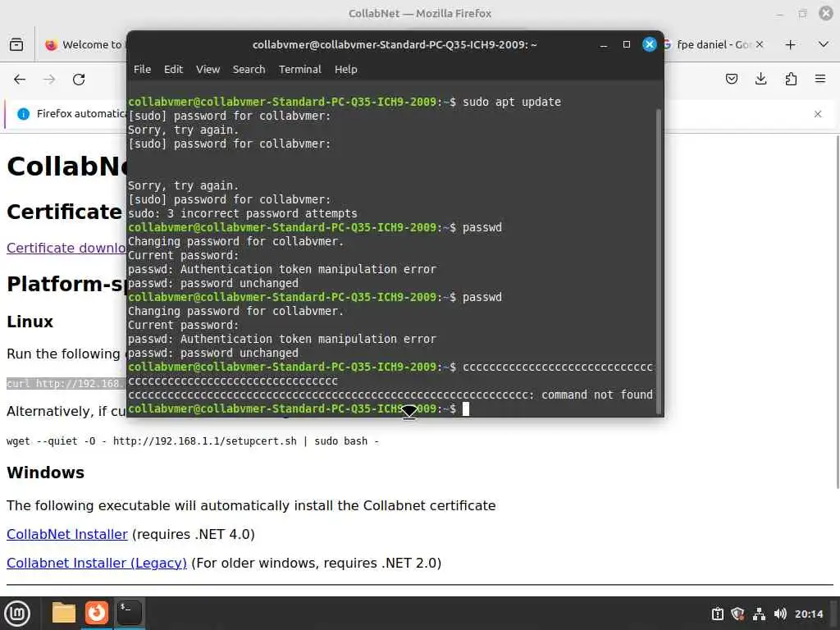The image size is (840, 630).
Task: Open the terminal Edit menu
Action: click(173, 69)
